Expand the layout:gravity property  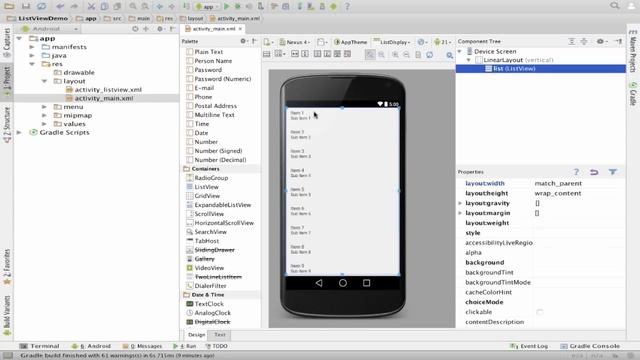point(460,203)
